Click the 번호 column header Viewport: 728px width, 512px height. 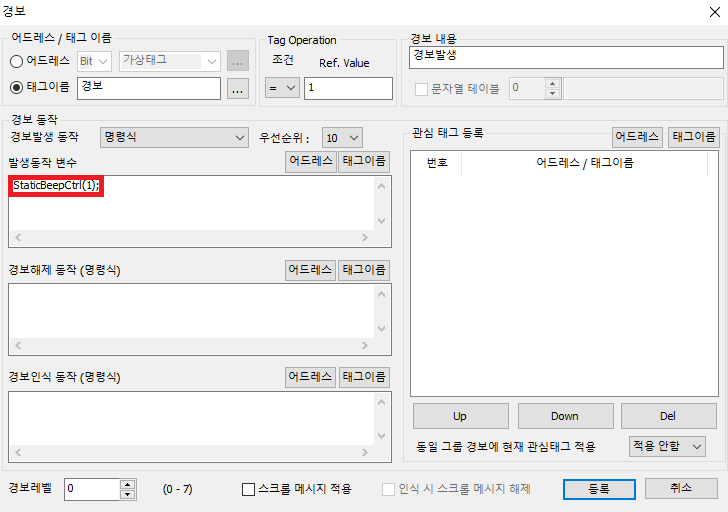tap(436, 163)
